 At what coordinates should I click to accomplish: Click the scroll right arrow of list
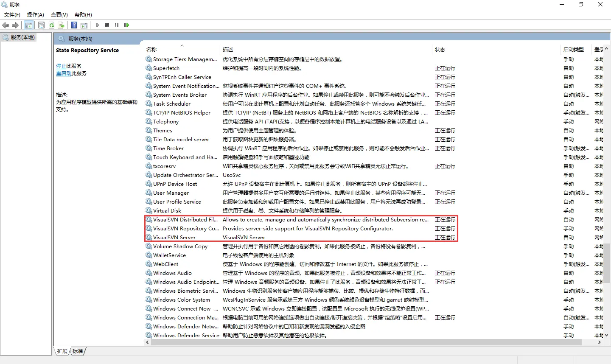click(599, 342)
